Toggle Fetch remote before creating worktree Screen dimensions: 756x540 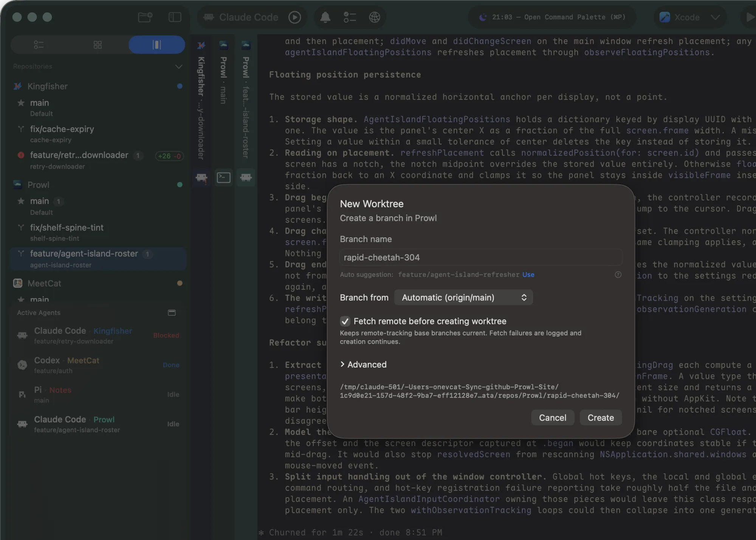tap(345, 321)
